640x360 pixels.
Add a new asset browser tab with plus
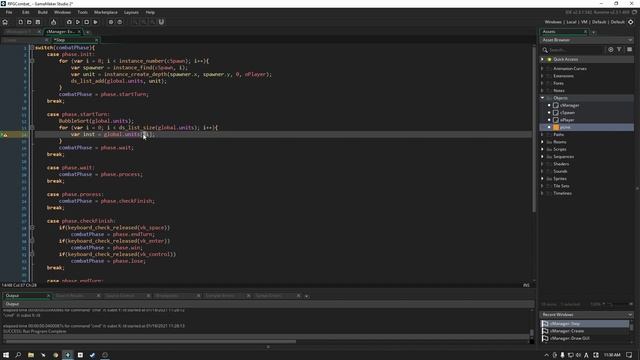tap(594, 32)
